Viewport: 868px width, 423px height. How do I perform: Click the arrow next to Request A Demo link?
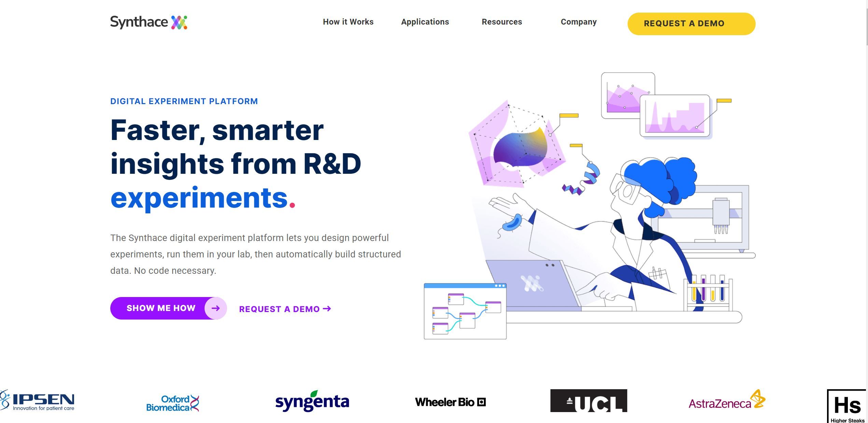[327, 309]
